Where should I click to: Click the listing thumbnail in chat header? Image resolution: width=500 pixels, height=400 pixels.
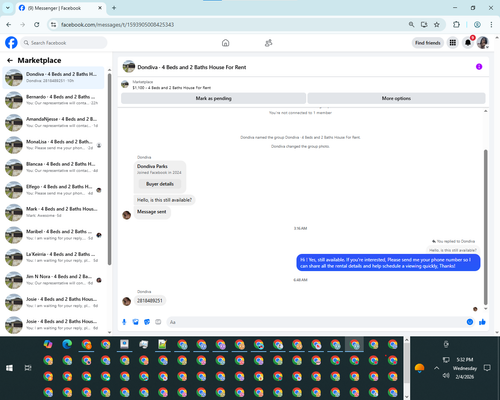[x=129, y=67]
